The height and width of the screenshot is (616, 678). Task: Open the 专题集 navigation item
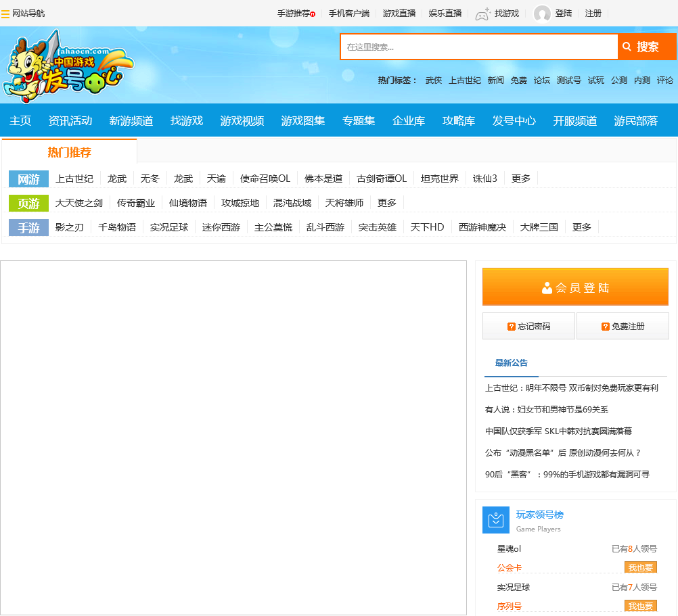(x=359, y=120)
